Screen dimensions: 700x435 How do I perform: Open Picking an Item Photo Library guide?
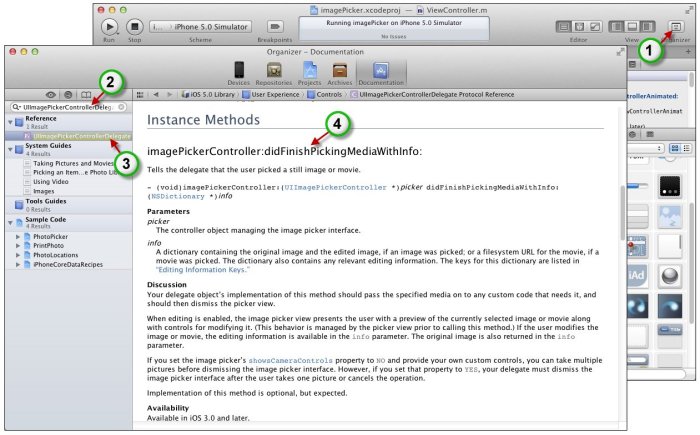coord(69,172)
